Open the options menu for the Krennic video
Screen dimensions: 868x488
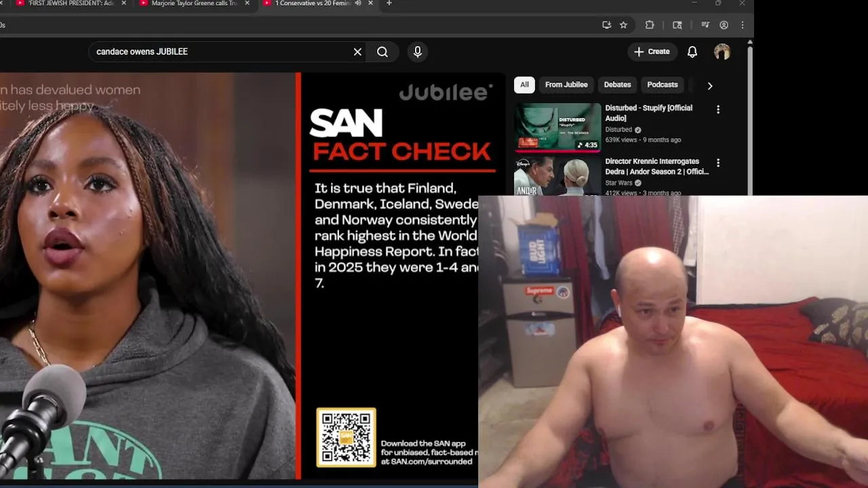[718, 163]
